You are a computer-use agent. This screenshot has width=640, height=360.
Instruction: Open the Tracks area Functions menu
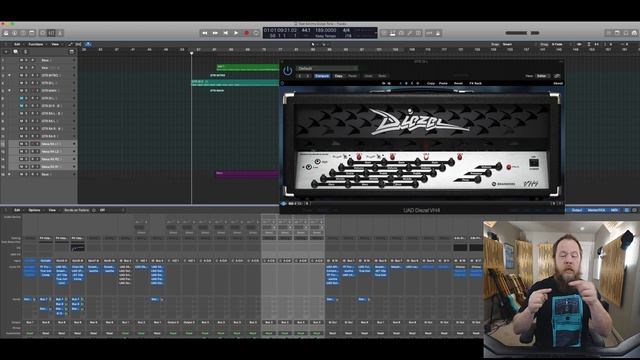(x=36, y=44)
